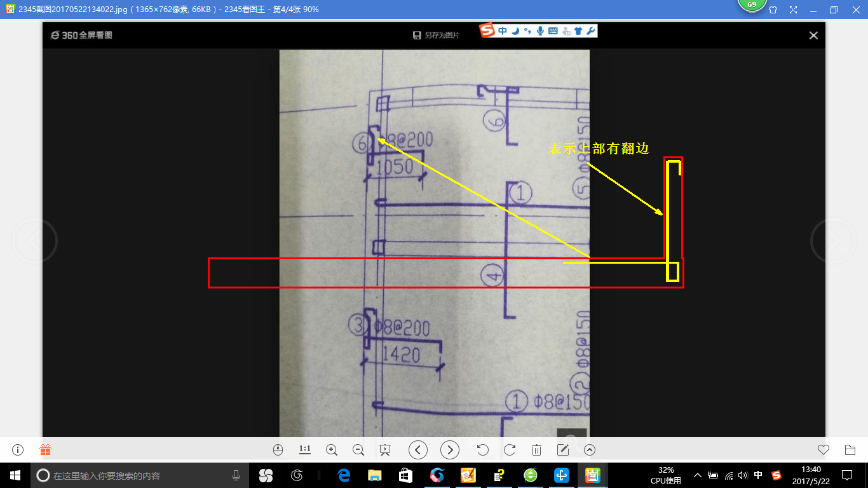Open the Action Center notifications
This screenshot has width=868, height=488.
click(x=846, y=475)
